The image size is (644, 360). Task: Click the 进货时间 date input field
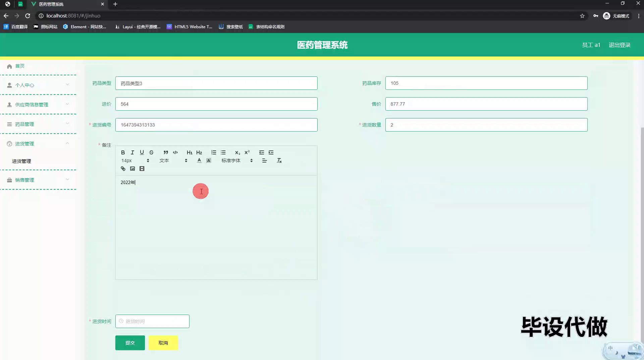[x=152, y=321]
